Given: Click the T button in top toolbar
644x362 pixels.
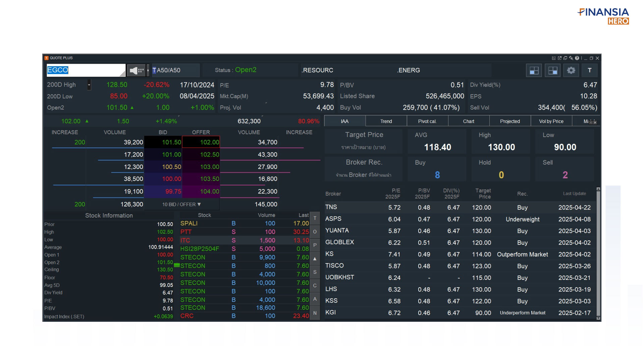Looking at the screenshot, I should pyautogui.click(x=590, y=70).
